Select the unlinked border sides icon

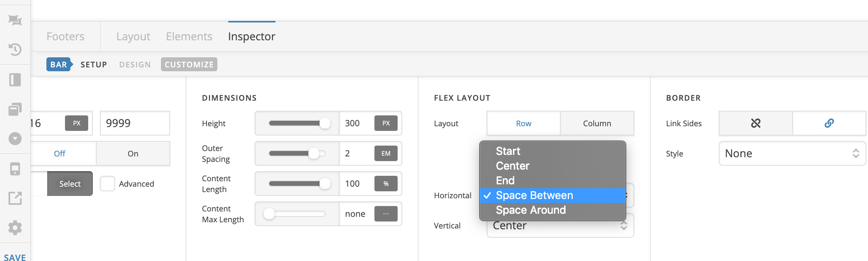click(x=755, y=123)
